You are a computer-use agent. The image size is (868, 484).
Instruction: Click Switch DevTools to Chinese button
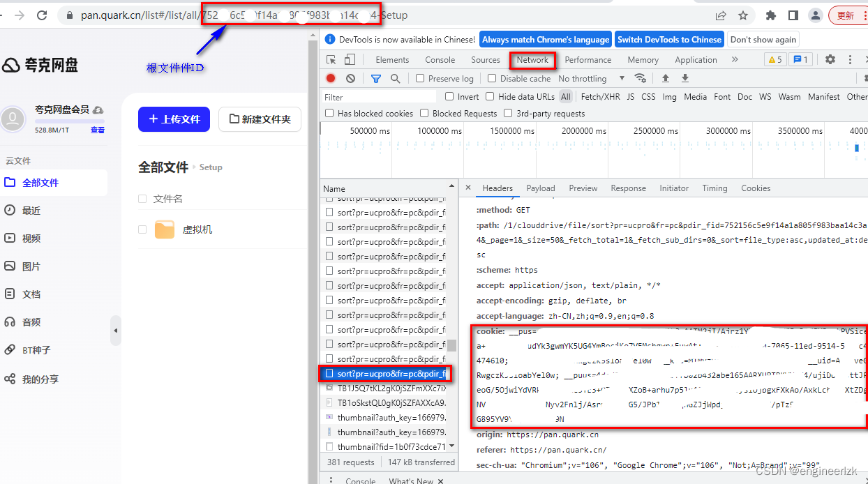[x=669, y=40]
